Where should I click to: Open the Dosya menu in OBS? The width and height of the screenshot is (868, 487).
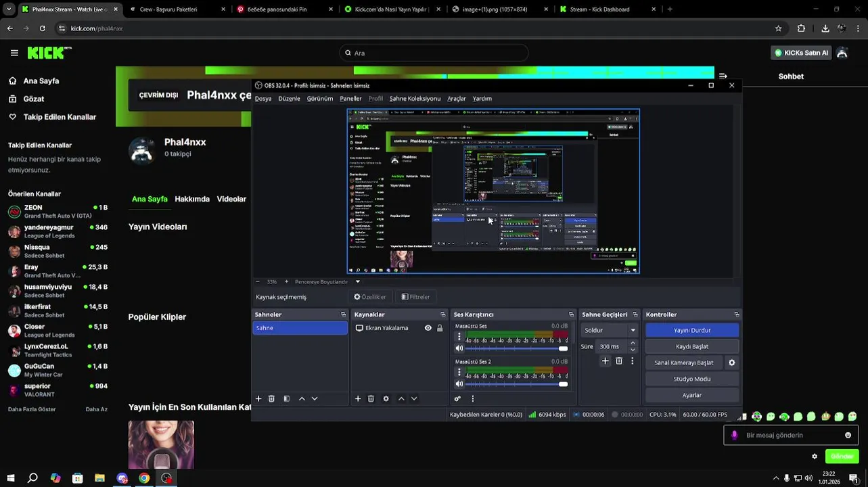pos(263,99)
